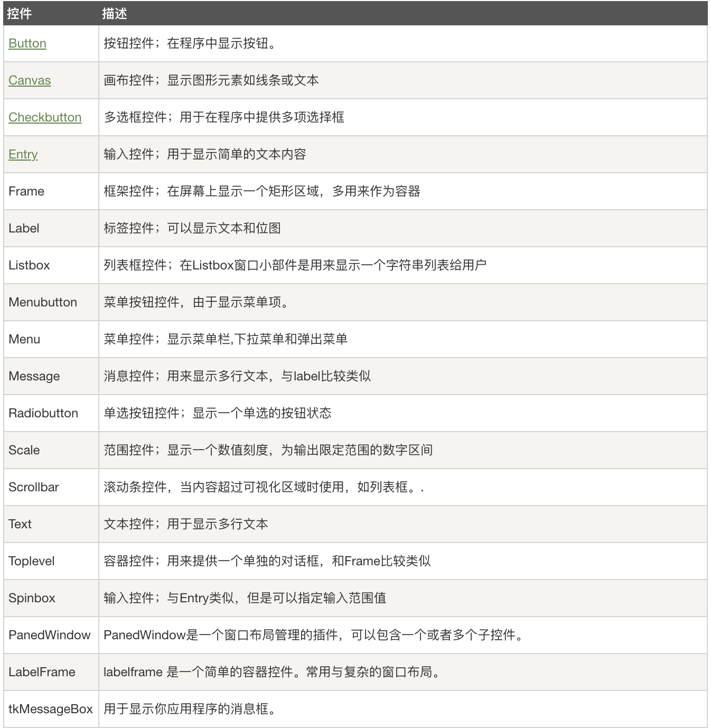Viewport: 711px width, 728px height.
Task: Click description starting 消息控件；用来显示多行文本
Action: [x=237, y=376]
